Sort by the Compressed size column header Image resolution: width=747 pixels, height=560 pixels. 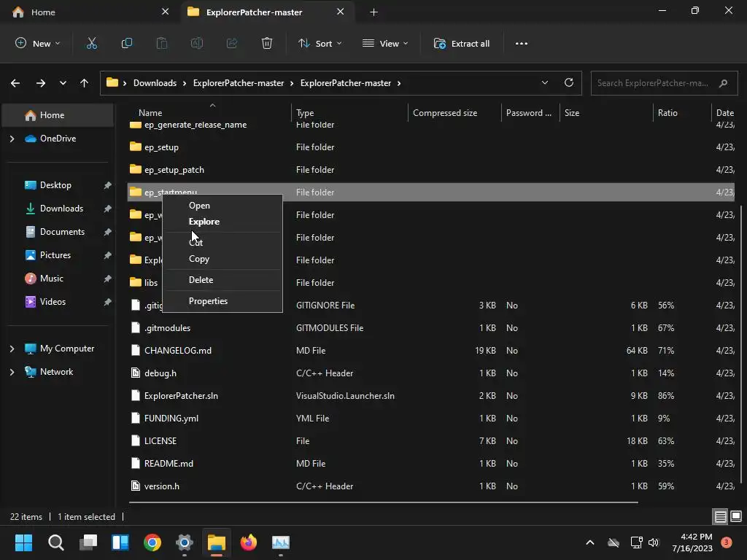pyautogui.click(x=444, y=113)
